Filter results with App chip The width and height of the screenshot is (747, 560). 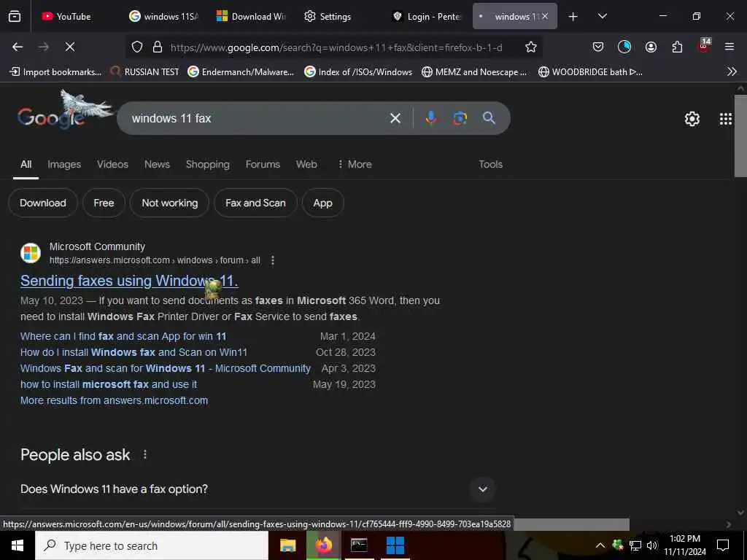pos(322,203)
